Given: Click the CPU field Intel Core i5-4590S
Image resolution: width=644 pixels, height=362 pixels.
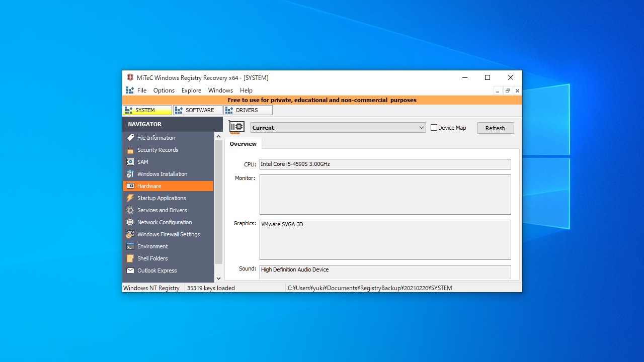Looking at the screenshot, I should click(385, 164).
